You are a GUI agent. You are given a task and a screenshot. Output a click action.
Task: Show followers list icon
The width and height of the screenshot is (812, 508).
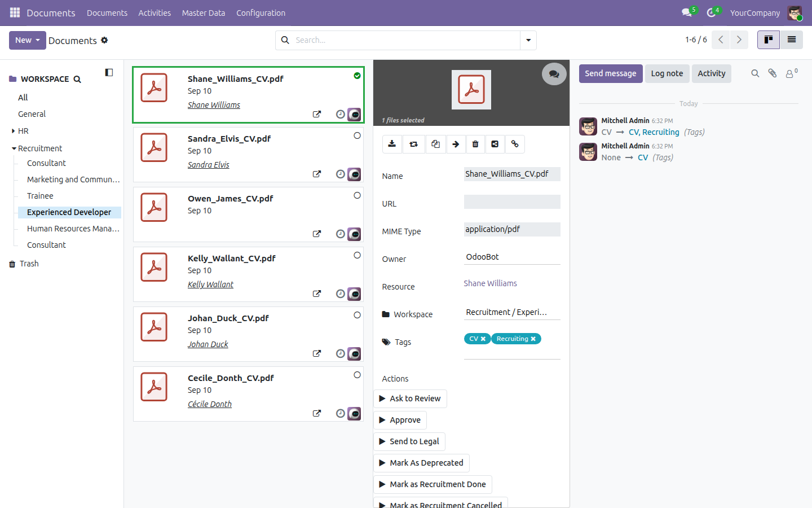792,73
